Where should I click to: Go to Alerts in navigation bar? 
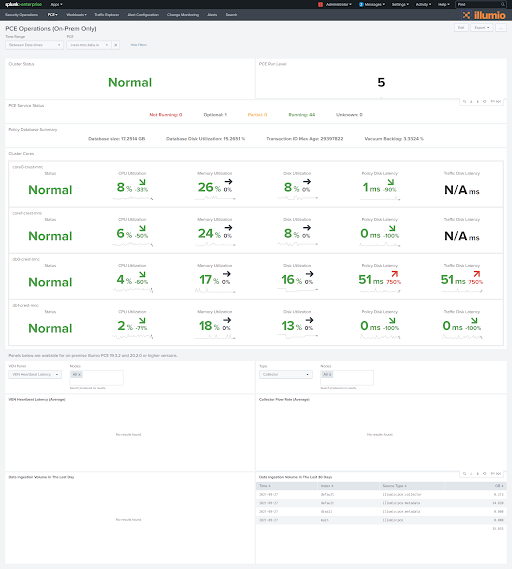click(212, 15)
